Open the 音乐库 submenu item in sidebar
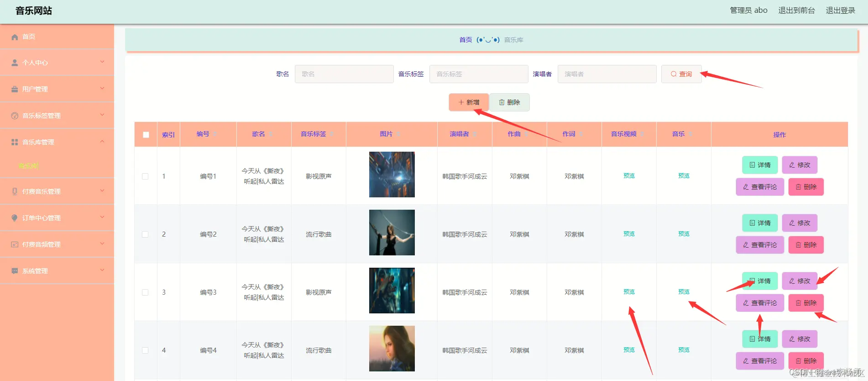Viewport: 868px width, 381px height. (28, 166)
